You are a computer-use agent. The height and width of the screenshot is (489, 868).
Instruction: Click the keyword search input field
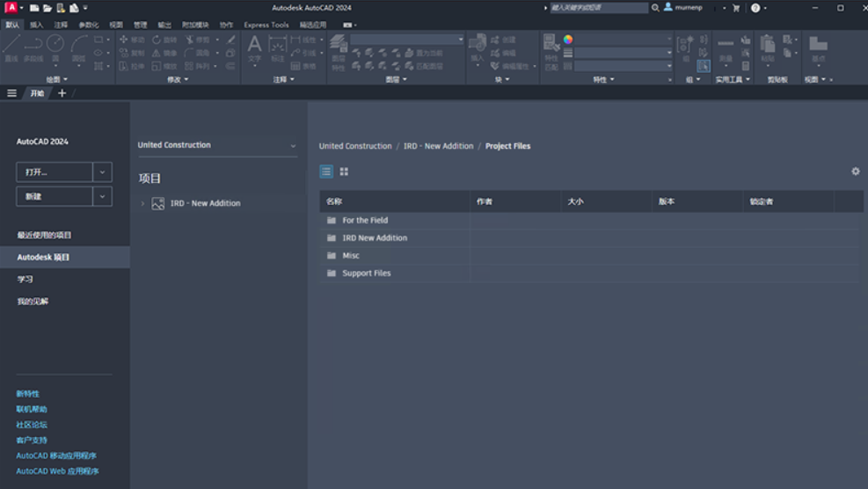click(x=598, y=8)
